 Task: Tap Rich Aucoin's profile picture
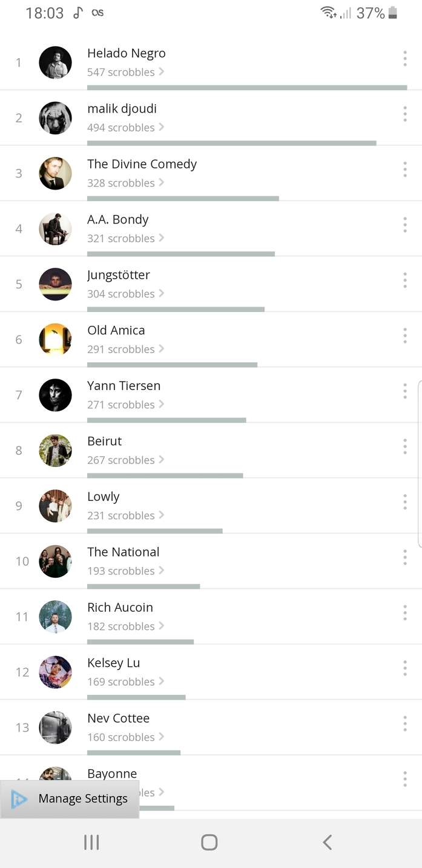[x=55, y=617]
